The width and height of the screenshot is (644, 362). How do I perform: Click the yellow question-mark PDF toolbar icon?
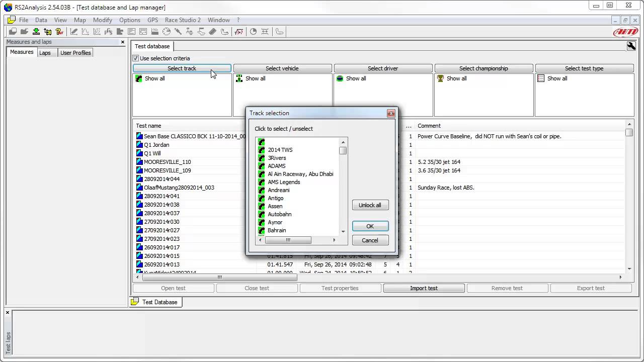59,31
